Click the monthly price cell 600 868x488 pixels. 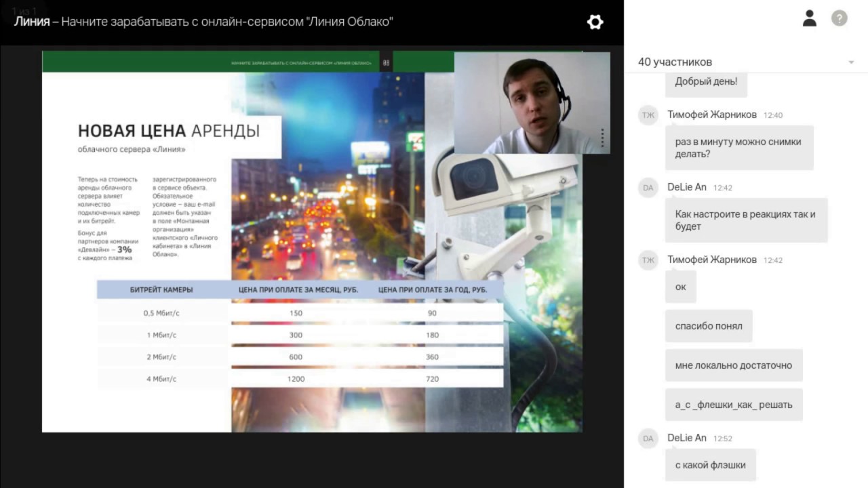pyautogui.click(x=296, y=357)
